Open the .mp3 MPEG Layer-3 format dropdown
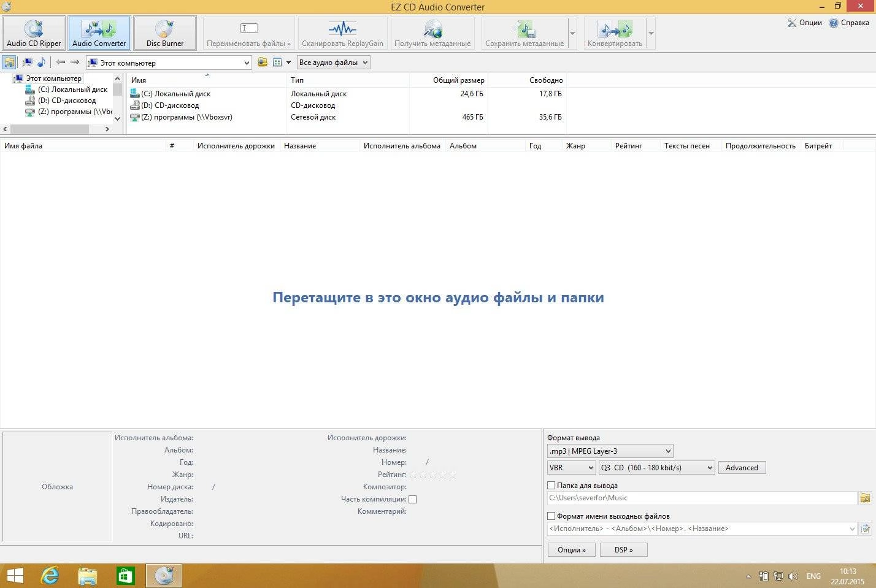 610,451
